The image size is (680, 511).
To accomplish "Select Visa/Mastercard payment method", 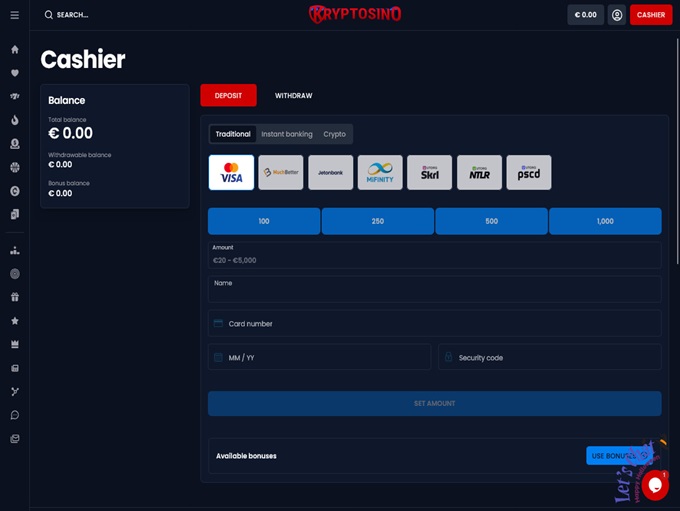I will (x=231, y=172).
